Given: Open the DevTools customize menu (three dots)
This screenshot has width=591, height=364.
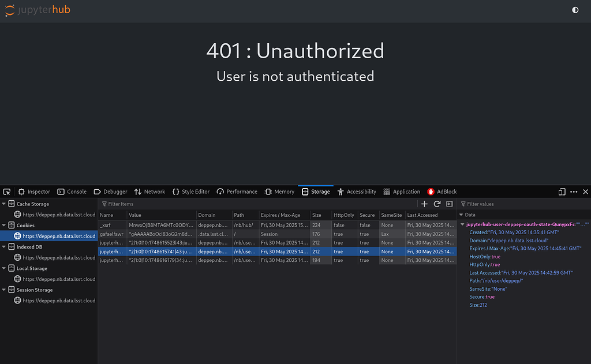Looking at the screenshot, I should (574, 191).
